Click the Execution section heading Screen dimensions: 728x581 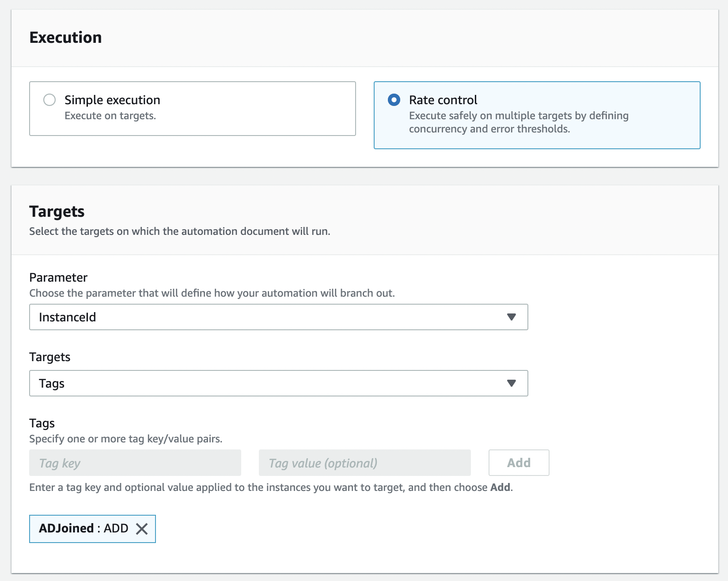tap(65, 38)
